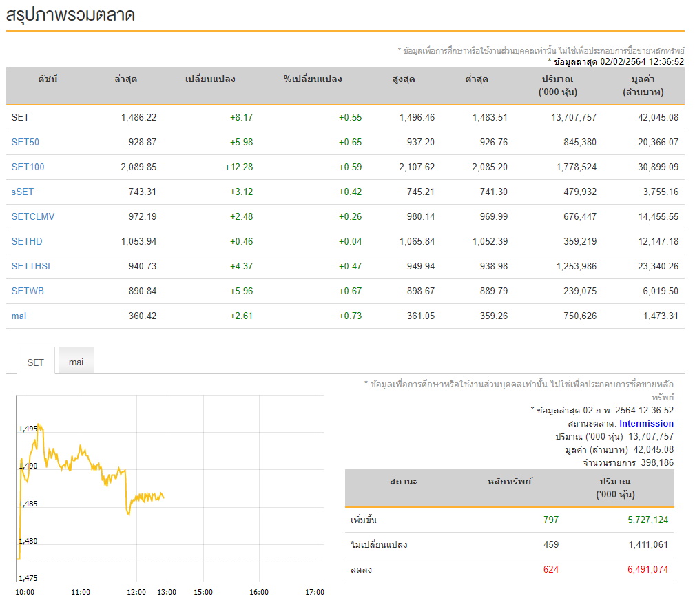Click SETWB last value 890.84
The width and height of the screenshot is (695, 616).
pyautogui.click(x=143, y=291)
